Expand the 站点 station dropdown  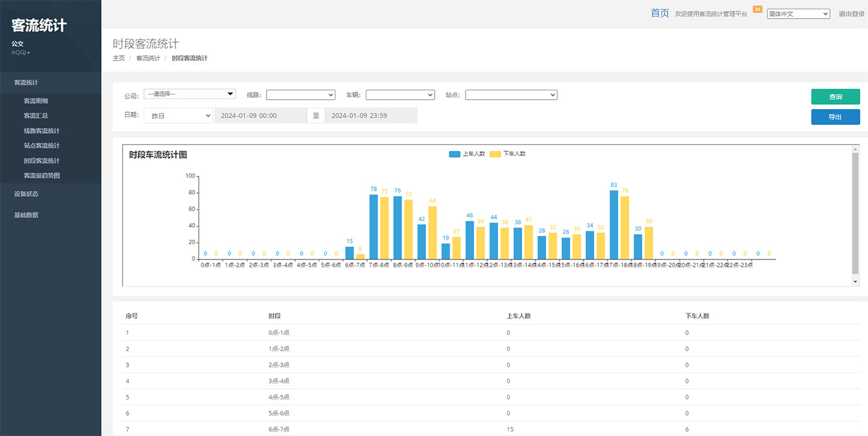(511, 95)
